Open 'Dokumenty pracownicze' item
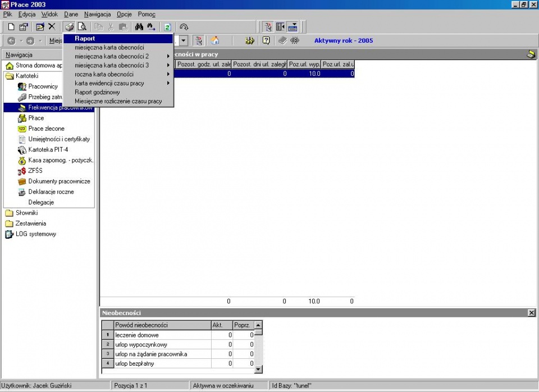 54,181
